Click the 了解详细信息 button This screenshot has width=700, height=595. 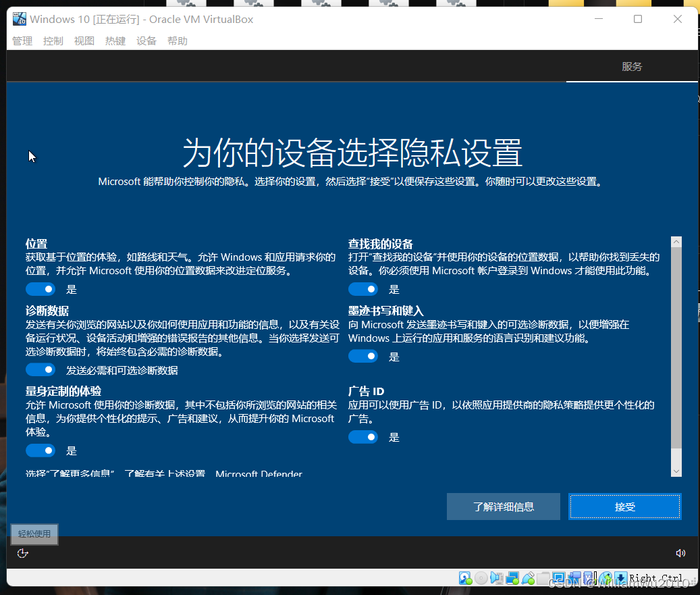[503, 507]
